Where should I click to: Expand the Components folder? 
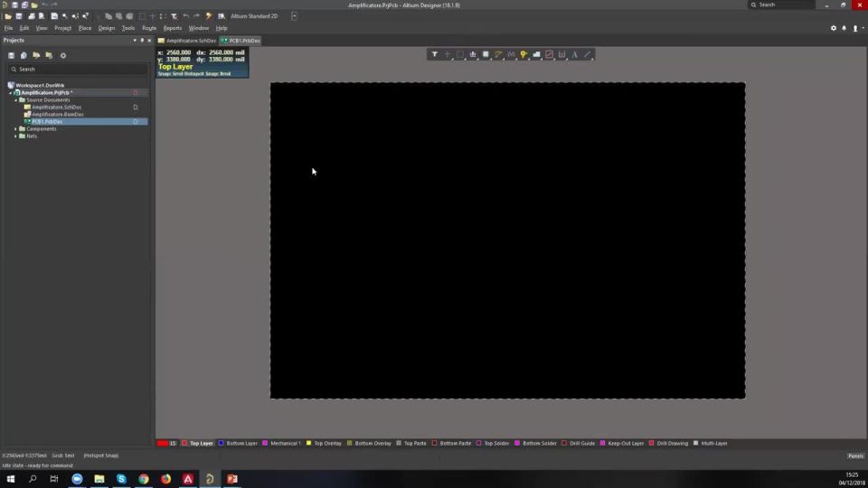[x=16, y=129]
